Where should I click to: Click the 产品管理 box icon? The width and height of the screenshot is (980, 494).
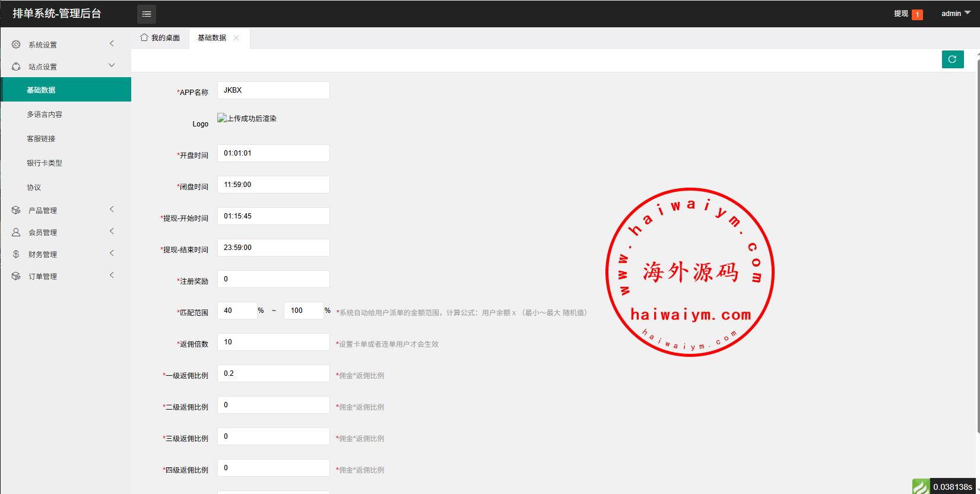16,210
